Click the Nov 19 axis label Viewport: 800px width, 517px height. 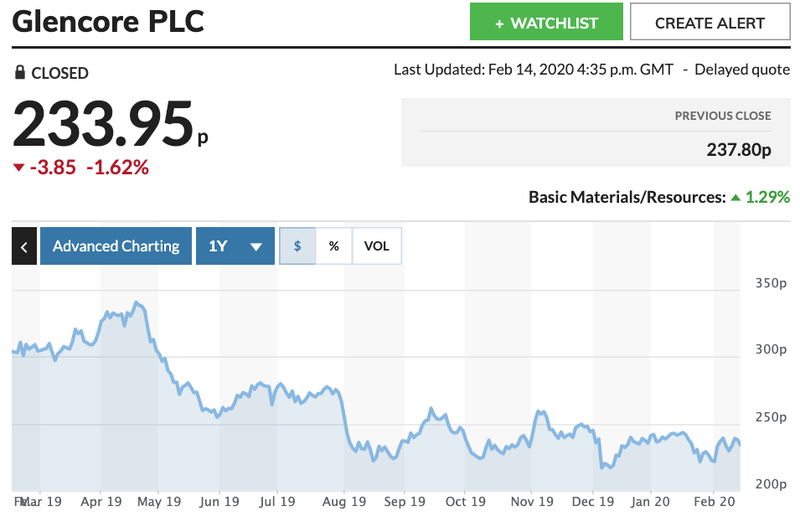point(532,502)
